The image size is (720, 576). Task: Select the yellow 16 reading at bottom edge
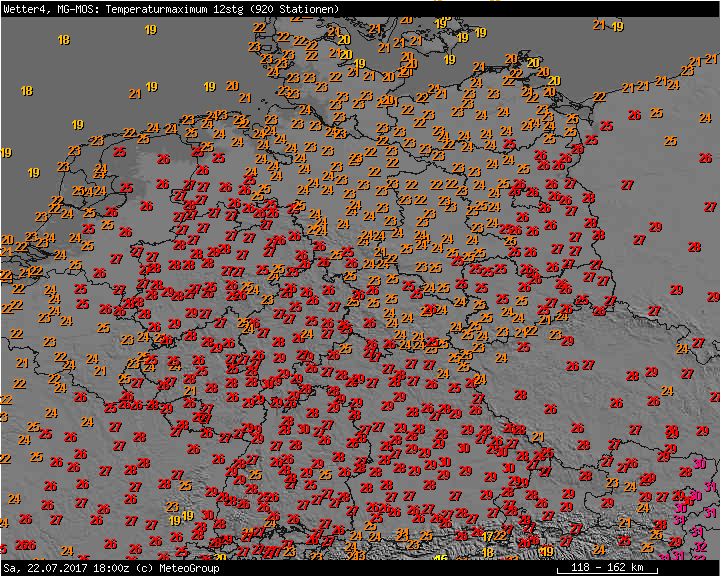pyautogui.click(x=440, y=560)
